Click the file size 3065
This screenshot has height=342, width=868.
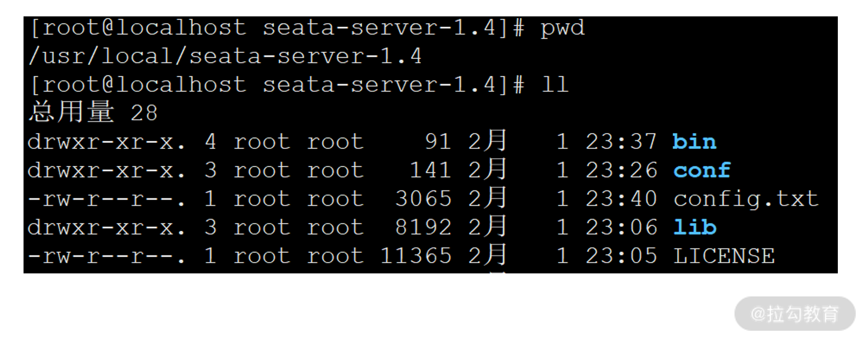(x=423, y=199)
